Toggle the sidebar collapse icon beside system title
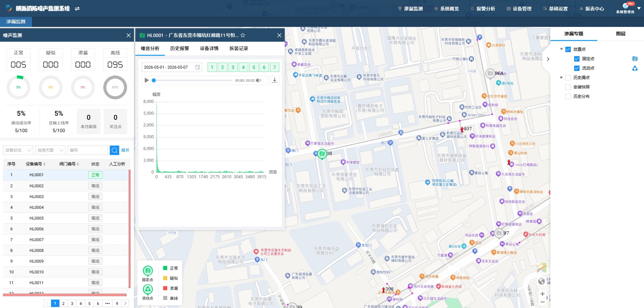Image resolution: width=644 pixels, height=308 pixels. (x=77, y=9)
